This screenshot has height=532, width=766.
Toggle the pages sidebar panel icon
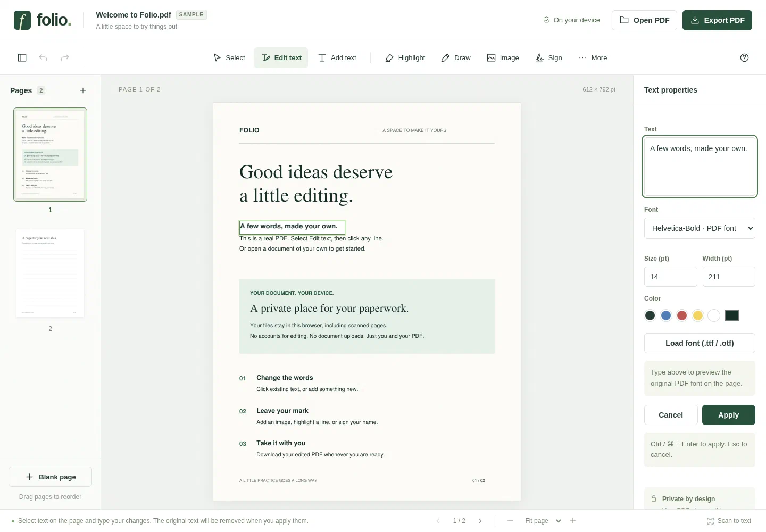[x=22, y=57]
